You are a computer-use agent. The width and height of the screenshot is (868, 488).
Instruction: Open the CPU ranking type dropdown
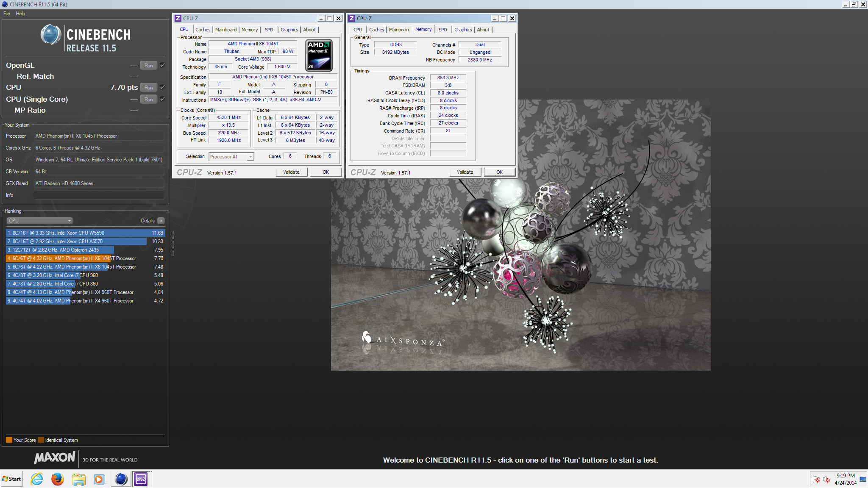click(40, 221)
